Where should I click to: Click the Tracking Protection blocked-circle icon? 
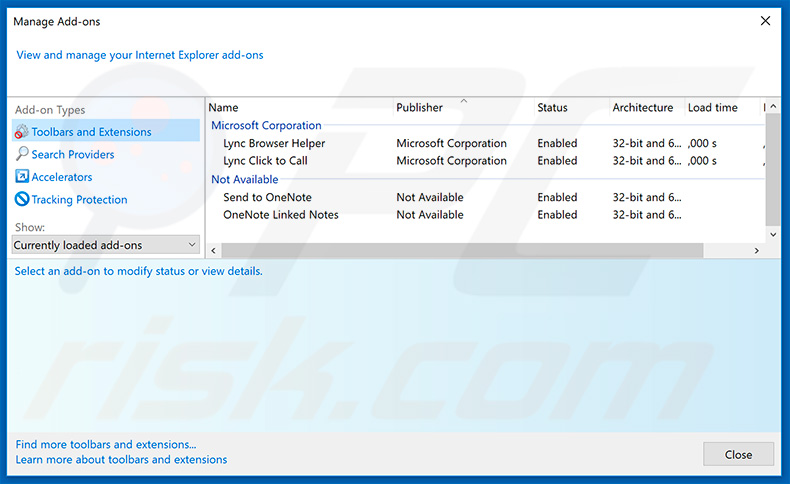(x=22, y=199)
